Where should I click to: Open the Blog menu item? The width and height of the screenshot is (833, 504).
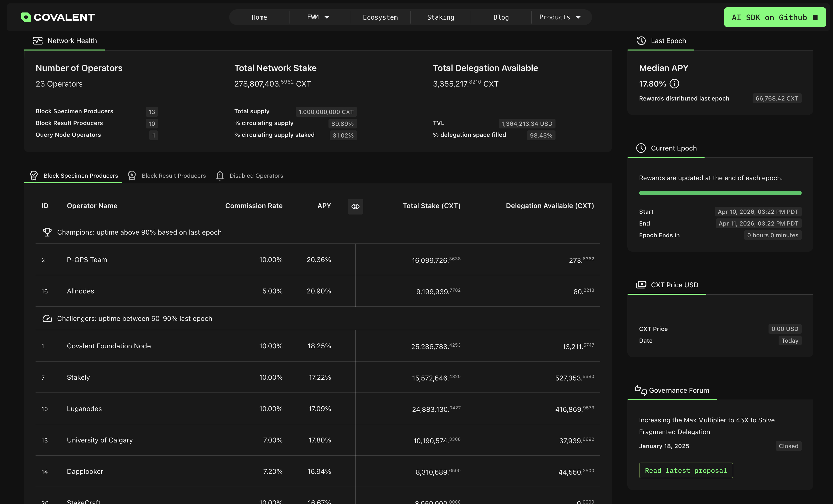(x=501, y=17)
